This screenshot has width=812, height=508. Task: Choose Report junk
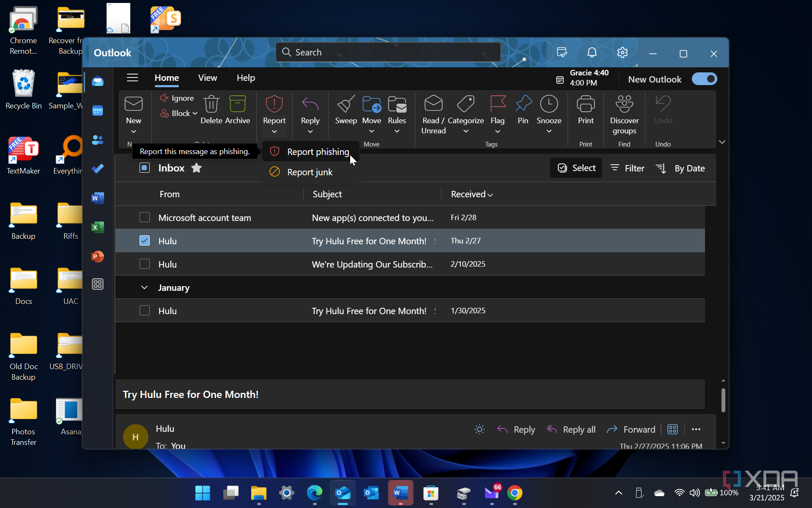[310, 172]
